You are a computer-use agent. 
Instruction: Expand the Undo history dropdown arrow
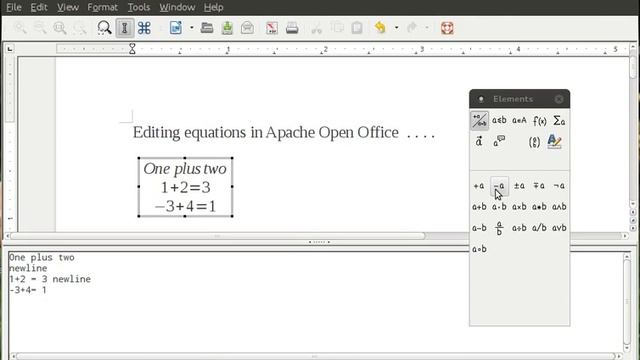click(396, 28)
